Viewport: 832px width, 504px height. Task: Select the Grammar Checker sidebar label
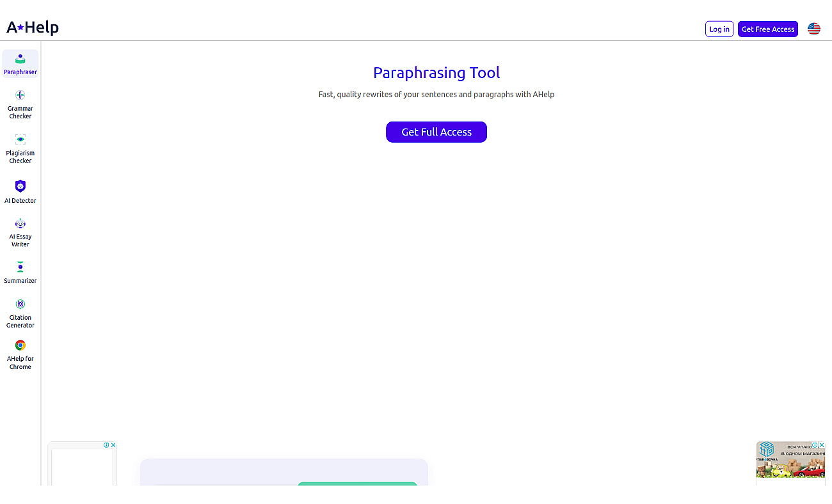click(20, 113)
